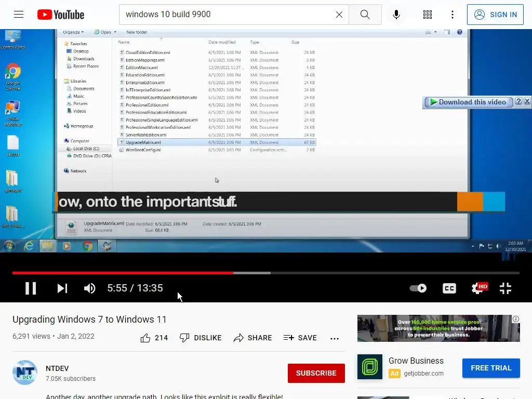
Task: Click SAVE to add to playlist
Action: point(300,338)
